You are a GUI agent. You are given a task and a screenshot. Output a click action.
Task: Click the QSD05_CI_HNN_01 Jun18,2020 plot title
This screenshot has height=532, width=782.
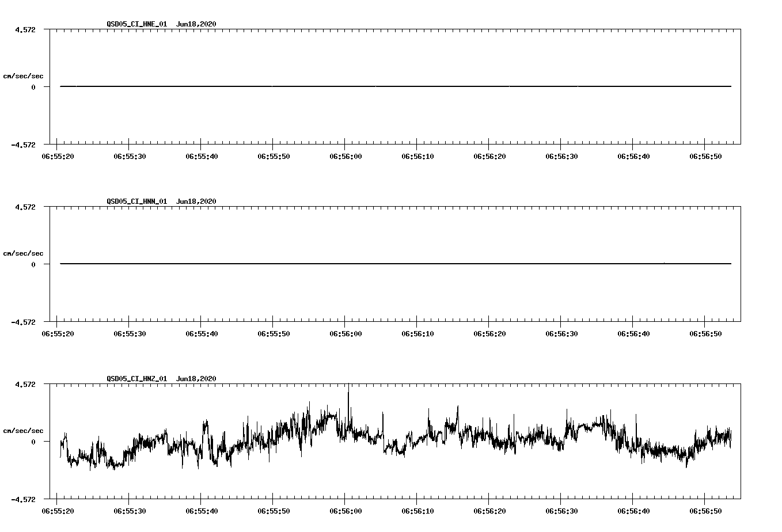(161, 202)
